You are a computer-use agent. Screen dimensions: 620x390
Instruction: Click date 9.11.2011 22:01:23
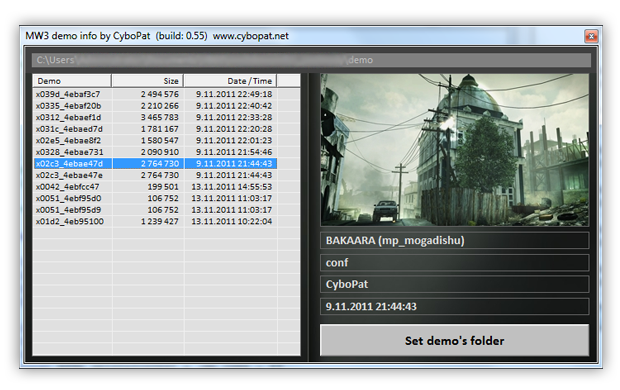tap(234, 140)
